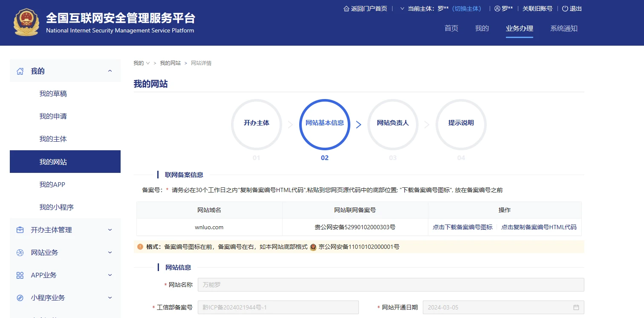The width and height of the screenshot is (644, 318).
Task: Click wnluo.com domain cell
Action: (x=209, y=227)
